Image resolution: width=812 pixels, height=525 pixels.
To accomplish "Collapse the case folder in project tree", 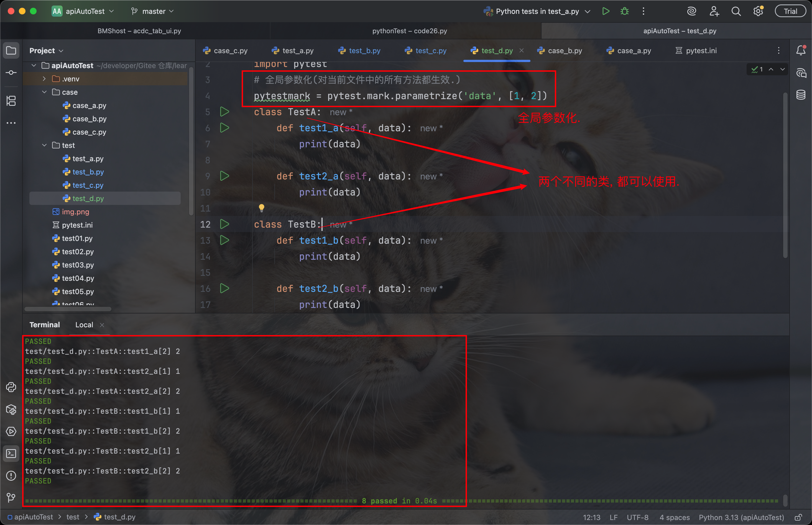I will point(44,92).
